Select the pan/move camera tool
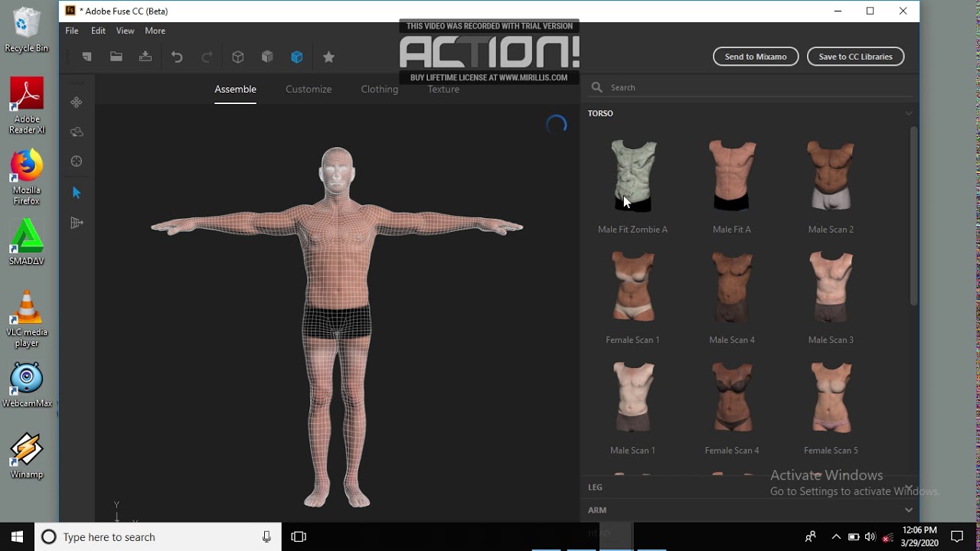This screenshot has width=980, height=551. [x=77, y=103]
